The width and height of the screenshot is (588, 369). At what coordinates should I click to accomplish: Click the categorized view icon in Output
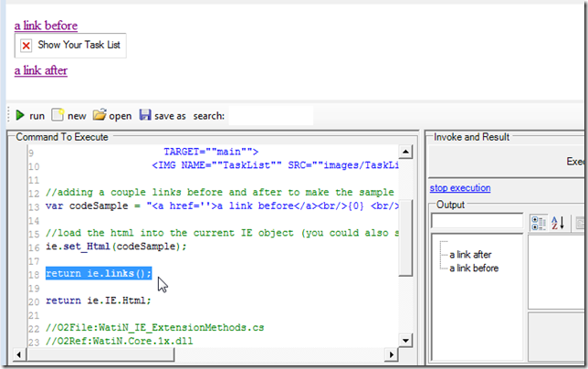click(x=539, y=222)
